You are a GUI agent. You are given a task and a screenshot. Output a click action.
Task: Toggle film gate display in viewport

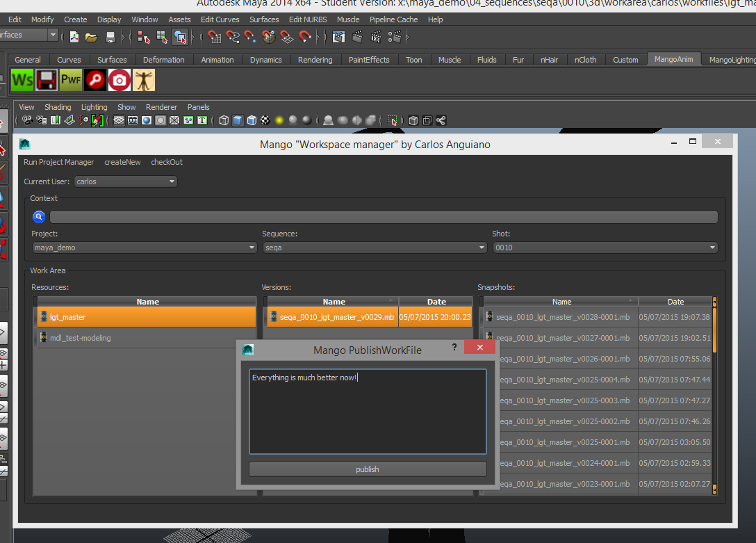tap(133, 120)
